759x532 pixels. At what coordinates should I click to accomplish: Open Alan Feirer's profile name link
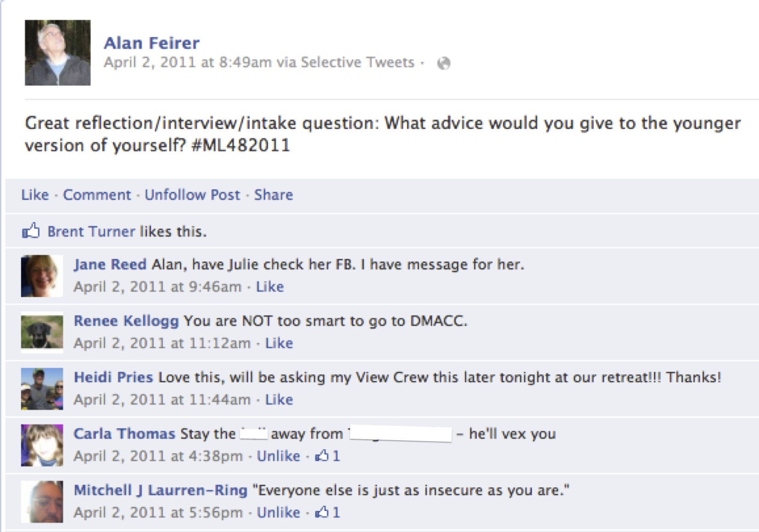[151, 43]
